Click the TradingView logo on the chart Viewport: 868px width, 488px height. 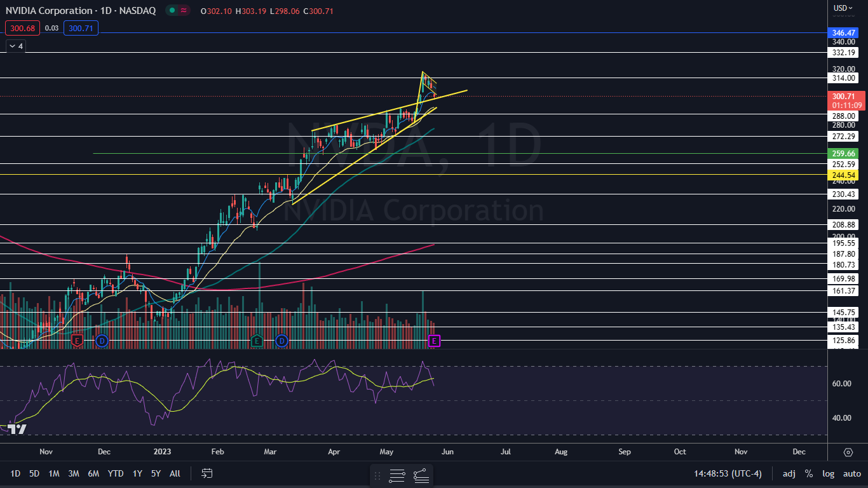(17, 429)
